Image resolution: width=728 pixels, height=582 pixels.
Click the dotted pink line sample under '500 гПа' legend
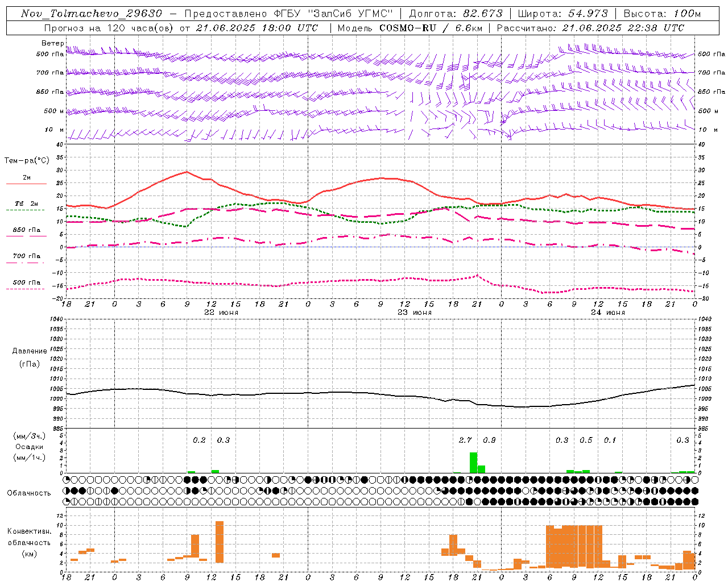click(26, 289)
